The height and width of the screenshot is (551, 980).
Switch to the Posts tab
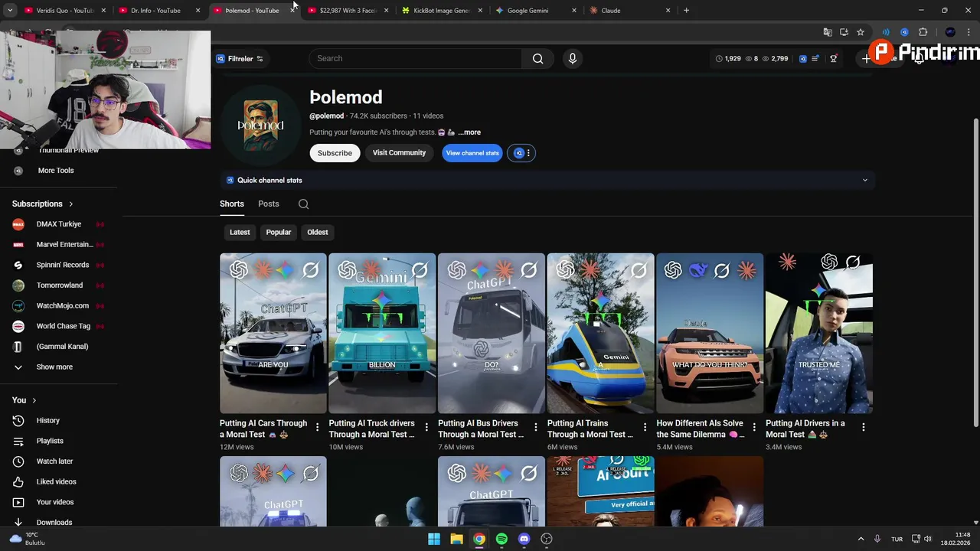coord(269,204)
